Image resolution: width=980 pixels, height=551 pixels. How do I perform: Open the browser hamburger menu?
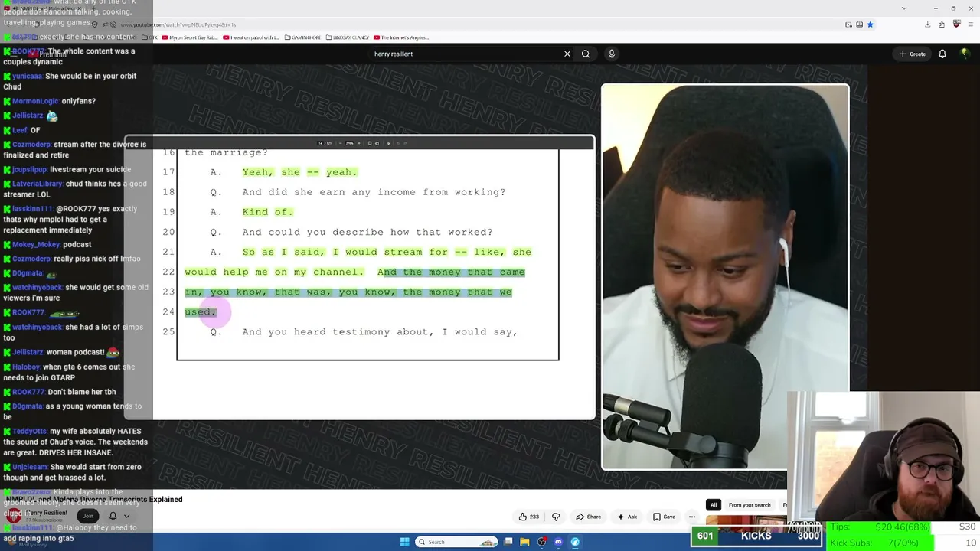[970, 24]
